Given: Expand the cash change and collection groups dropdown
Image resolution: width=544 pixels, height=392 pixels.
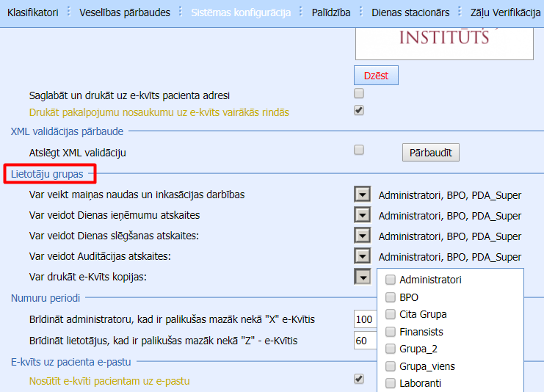Looking at the screenshot, I should pos(362,195).
